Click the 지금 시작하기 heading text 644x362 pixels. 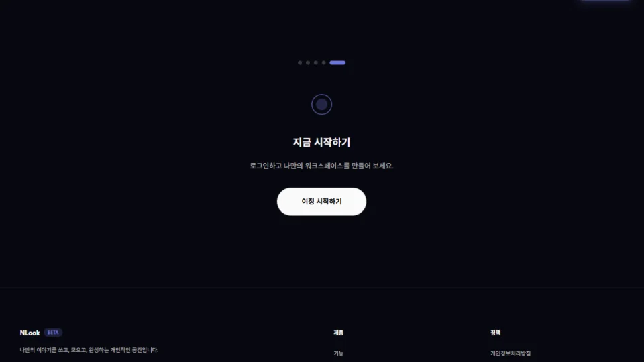(x=321, y=142)
